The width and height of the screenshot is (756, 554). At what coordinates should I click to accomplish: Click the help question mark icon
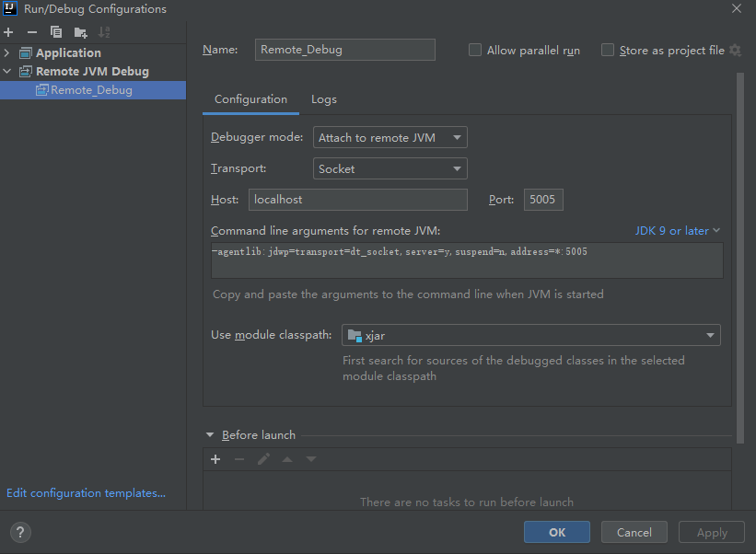point(20,532)
